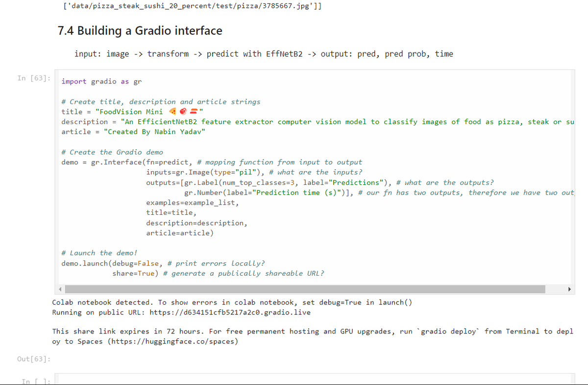588x385 pixels.
Task: Click the gr.Number(label="Prediction time (s)") line
Action: point(379,192)
